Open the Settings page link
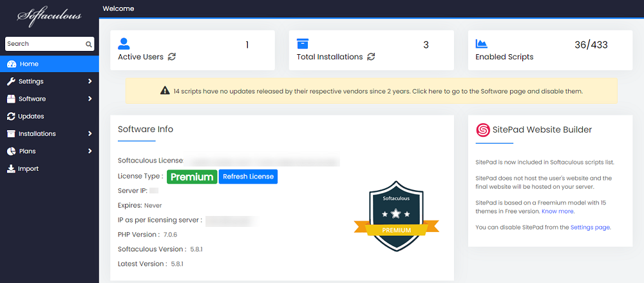 (x=590, y=227)
